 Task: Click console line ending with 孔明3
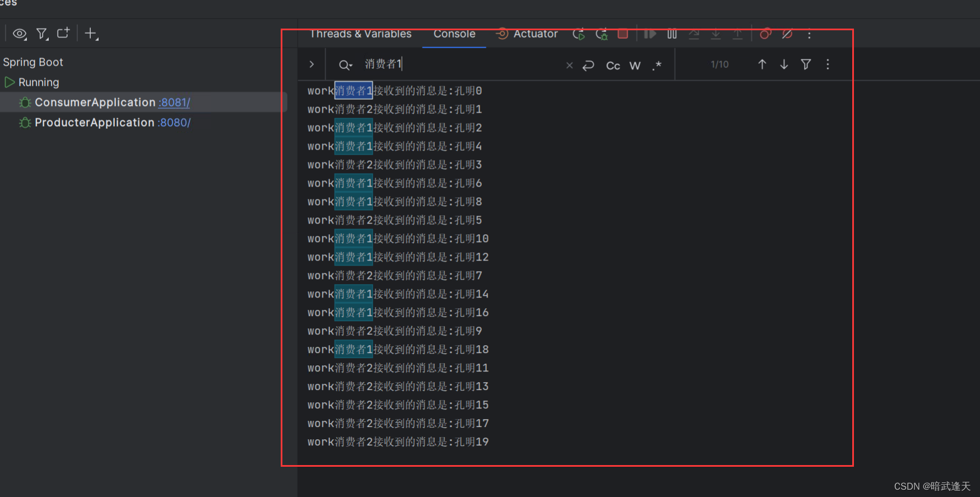(394, 165)
